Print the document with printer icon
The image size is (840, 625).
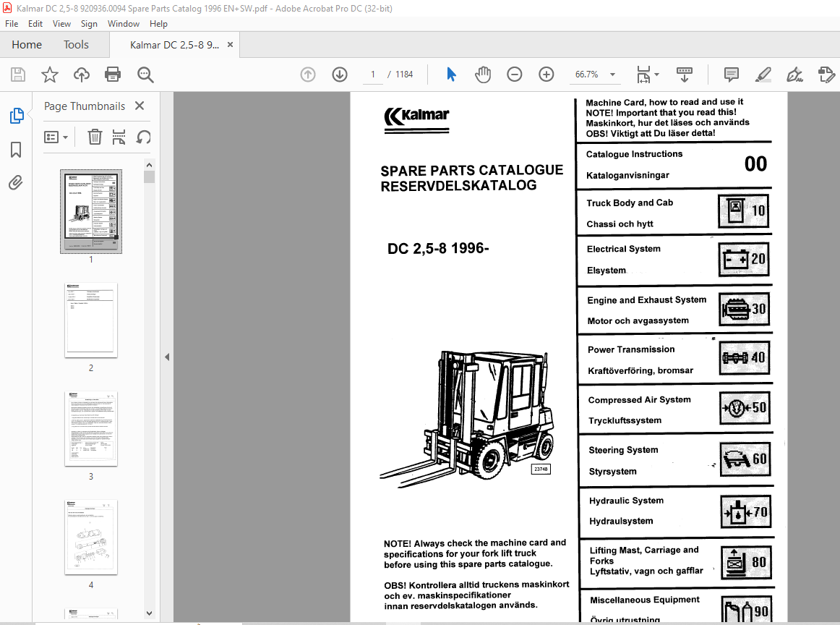tap(113, 75)
